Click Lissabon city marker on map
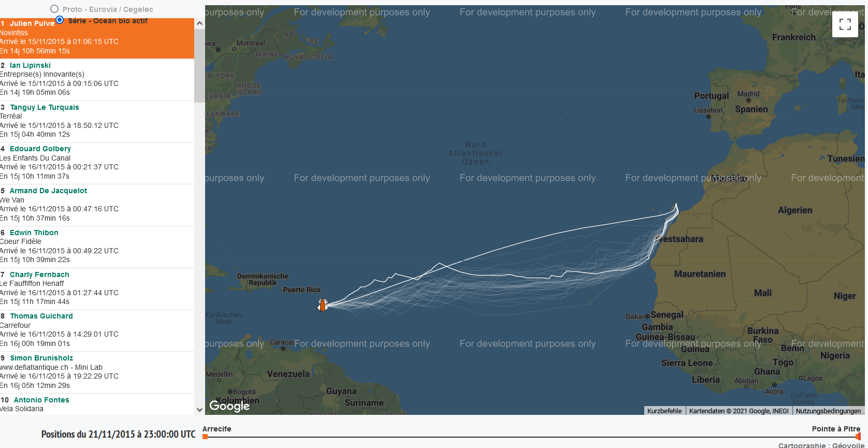Viewport: 868px width, 448px height. point(708,117)
